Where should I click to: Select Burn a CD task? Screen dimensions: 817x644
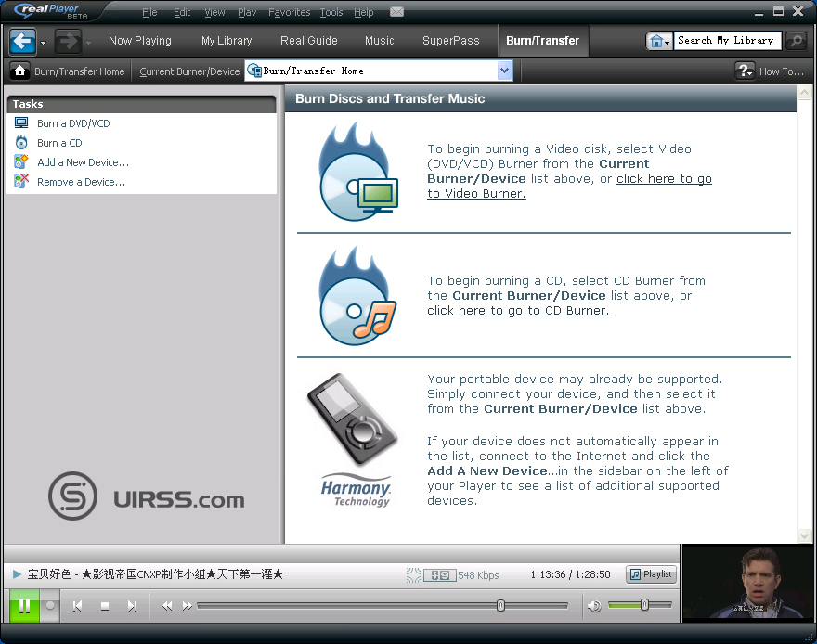[59, 143]
